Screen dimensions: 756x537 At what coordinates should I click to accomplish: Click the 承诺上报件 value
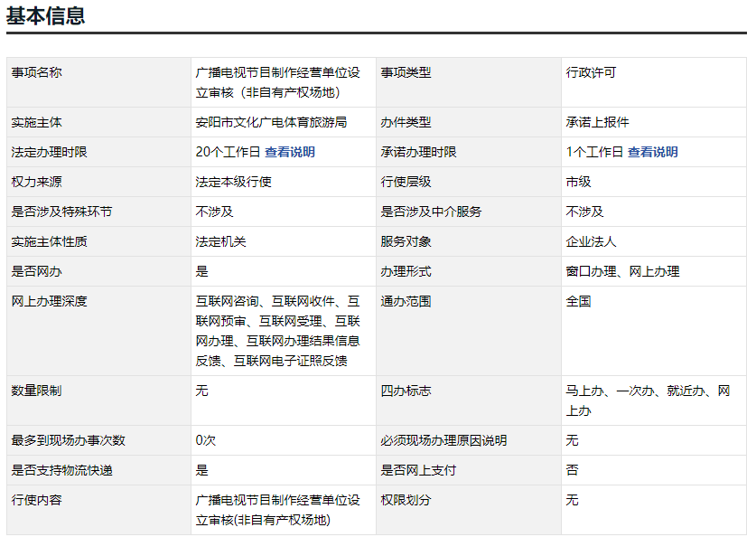pyautogui.click(x=597, y=122)
